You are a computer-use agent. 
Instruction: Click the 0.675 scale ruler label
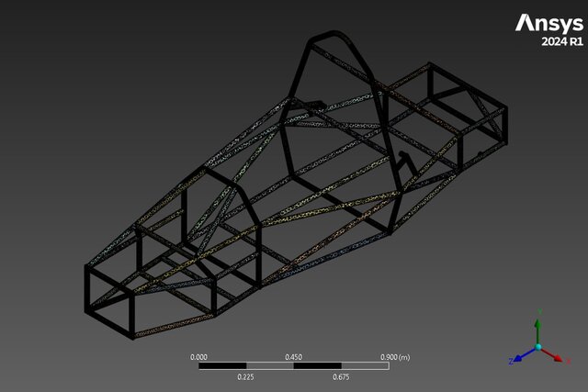pyautogui.click(x=341, y=376)
